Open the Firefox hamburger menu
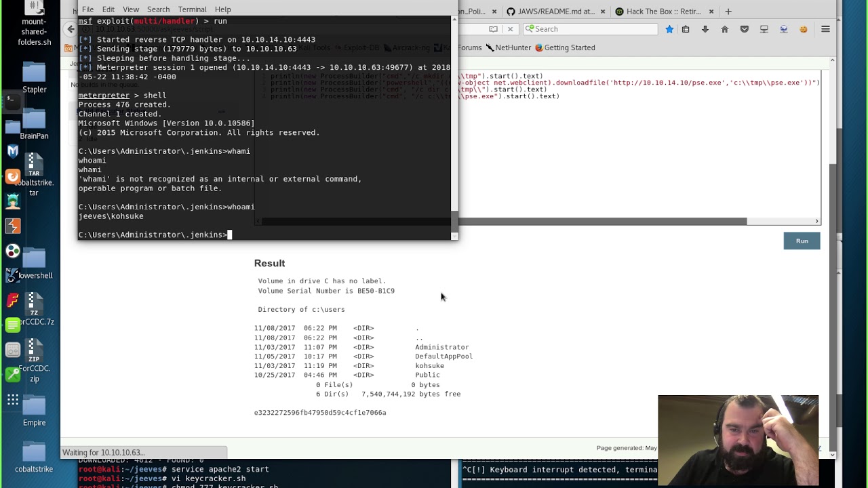Image resolution: width=868 pixels, height=488 pixels. [825, 29]
